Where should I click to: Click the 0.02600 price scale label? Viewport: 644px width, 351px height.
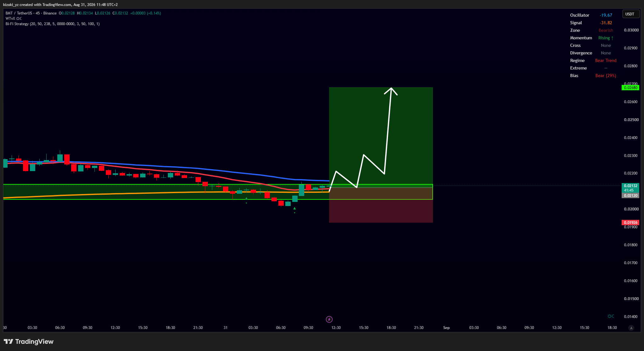631,102
